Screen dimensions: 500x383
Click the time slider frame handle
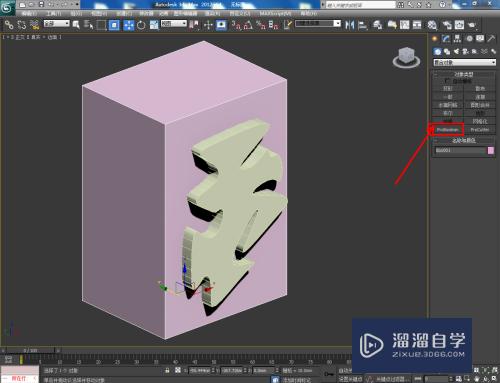pos(31,350)
